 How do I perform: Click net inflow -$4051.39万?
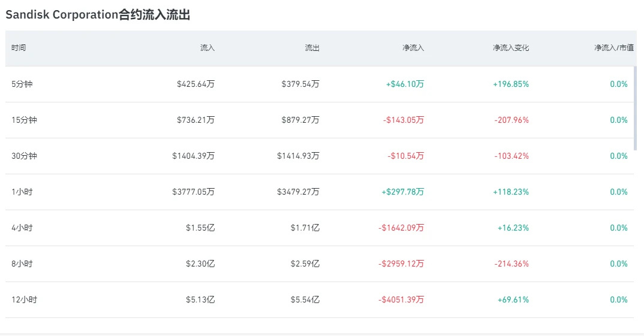tap(401, 299)
